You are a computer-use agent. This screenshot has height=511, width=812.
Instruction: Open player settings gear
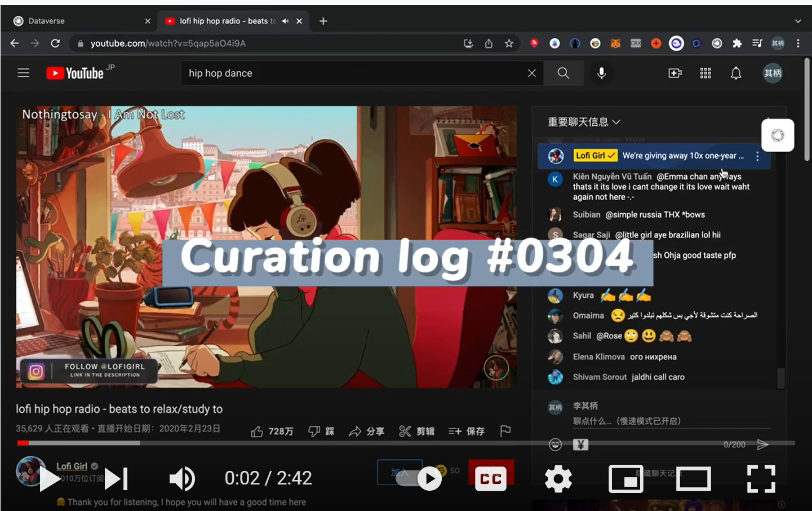(558, 479)
